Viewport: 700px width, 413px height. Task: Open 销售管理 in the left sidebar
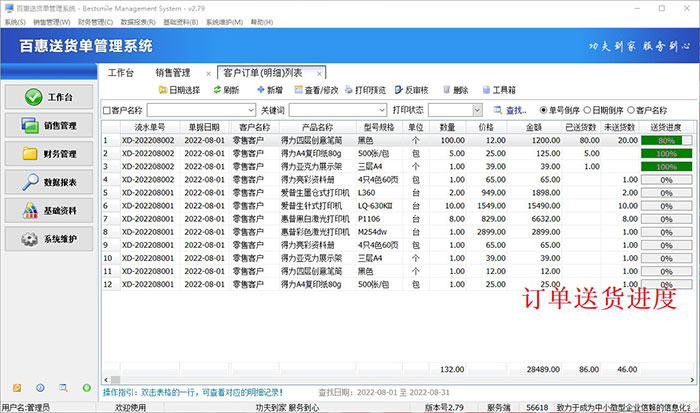tap(49, 125)
